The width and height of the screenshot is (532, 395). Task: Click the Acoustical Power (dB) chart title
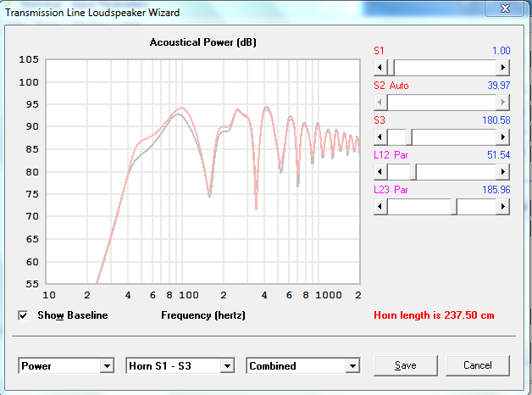click(203, 42)
